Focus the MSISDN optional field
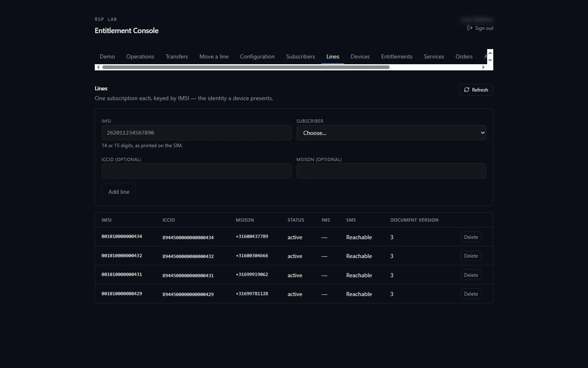Image resolution: width=588 pixels, height=368 pixels. (391, 171)
